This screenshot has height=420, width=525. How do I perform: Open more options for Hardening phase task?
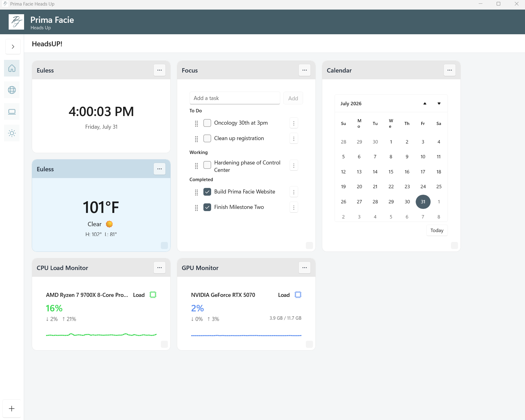click(294, 165)
